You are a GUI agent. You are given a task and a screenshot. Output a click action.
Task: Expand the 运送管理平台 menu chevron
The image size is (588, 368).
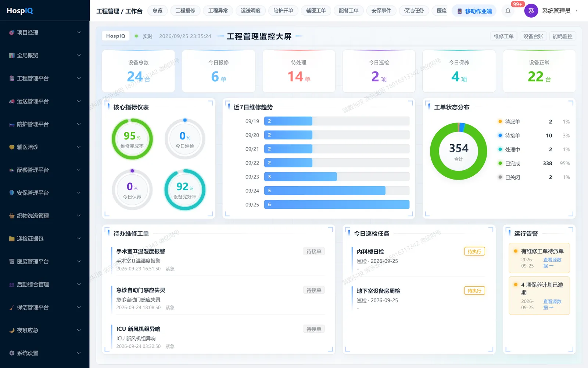(79, 101)
